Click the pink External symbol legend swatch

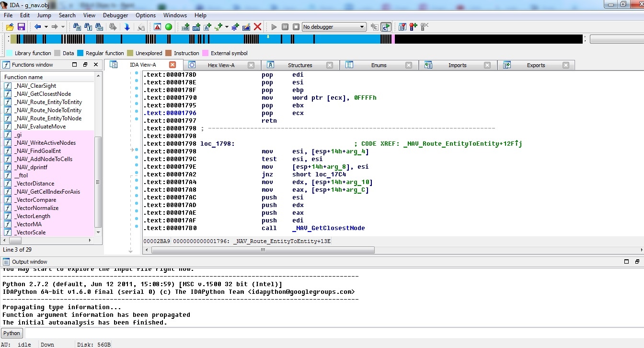click(206, 53)
